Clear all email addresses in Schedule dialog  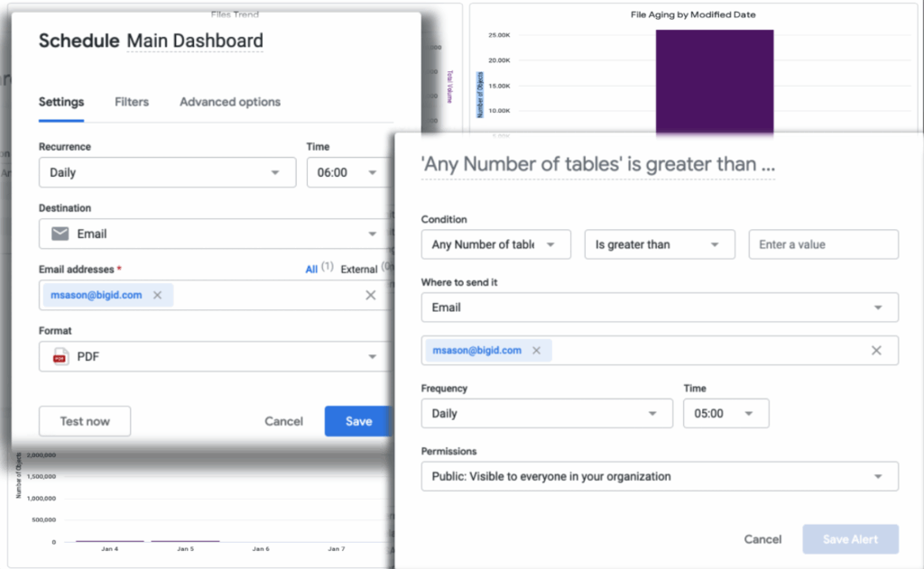coord(370,295)
